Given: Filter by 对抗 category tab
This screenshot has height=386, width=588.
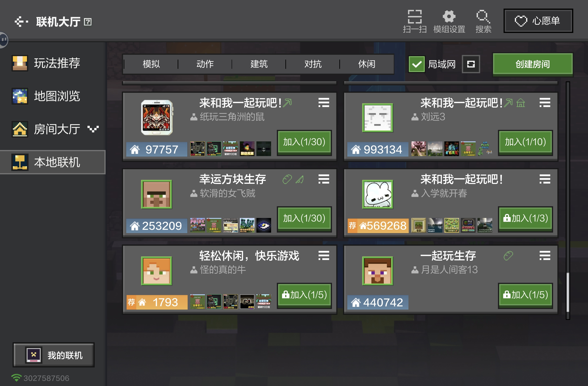Looking at the screenshot, I should click(x=312, y=64).
